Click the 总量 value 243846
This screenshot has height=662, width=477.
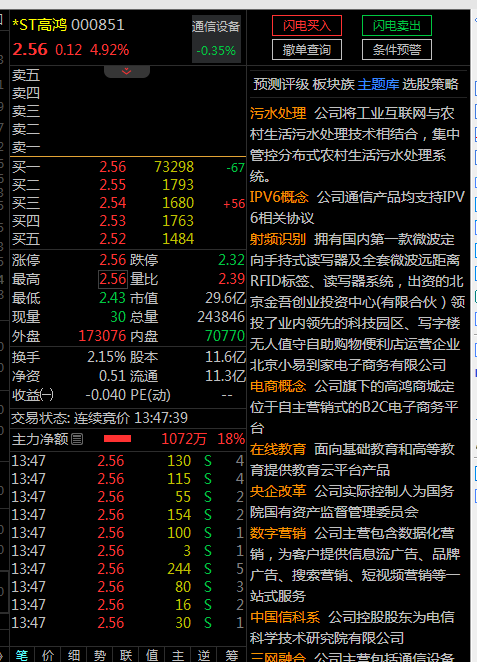221,317
